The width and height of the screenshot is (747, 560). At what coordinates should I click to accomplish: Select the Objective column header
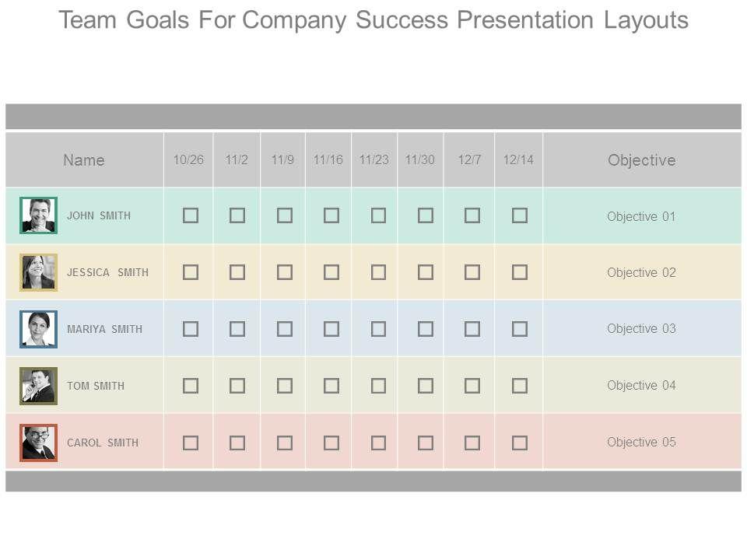pyautogui.click(x=641, y=160)
